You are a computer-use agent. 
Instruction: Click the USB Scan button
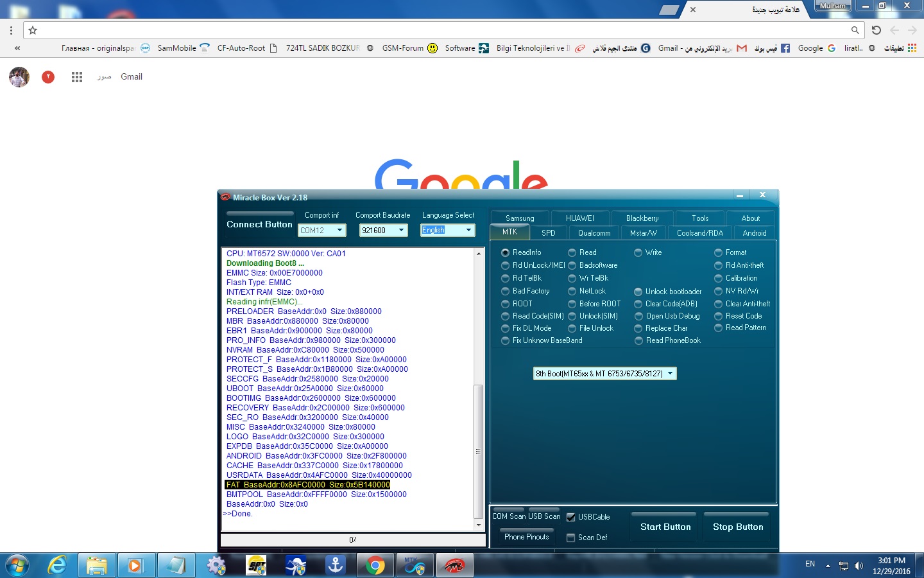(544, 516)
